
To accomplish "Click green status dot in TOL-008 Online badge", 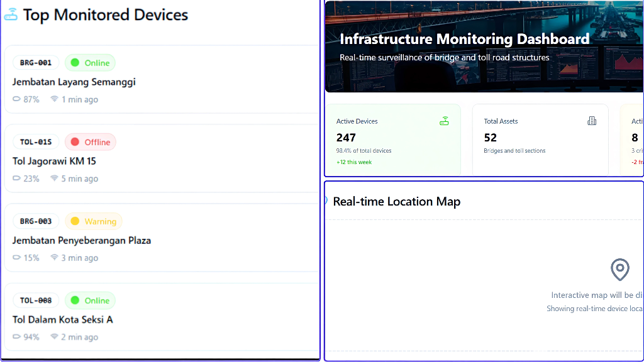I will pyautogui.click(x=75, y=300).
